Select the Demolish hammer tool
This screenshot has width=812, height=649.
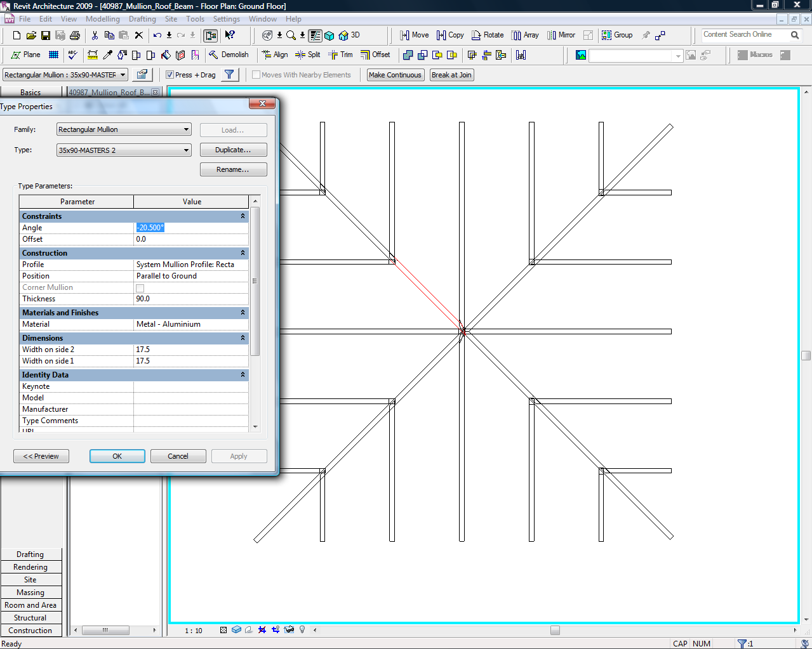(x=229, y=55)
